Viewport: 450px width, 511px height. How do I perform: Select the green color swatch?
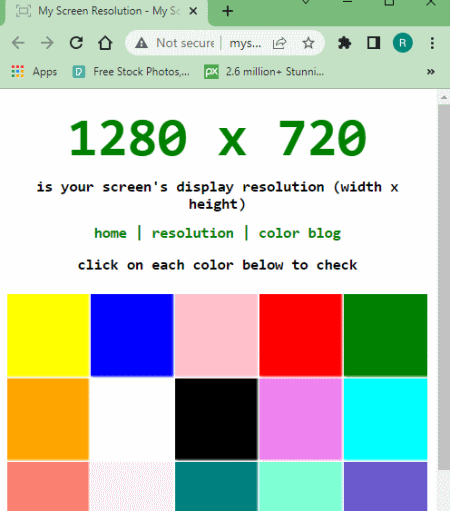tap(385, 335)
